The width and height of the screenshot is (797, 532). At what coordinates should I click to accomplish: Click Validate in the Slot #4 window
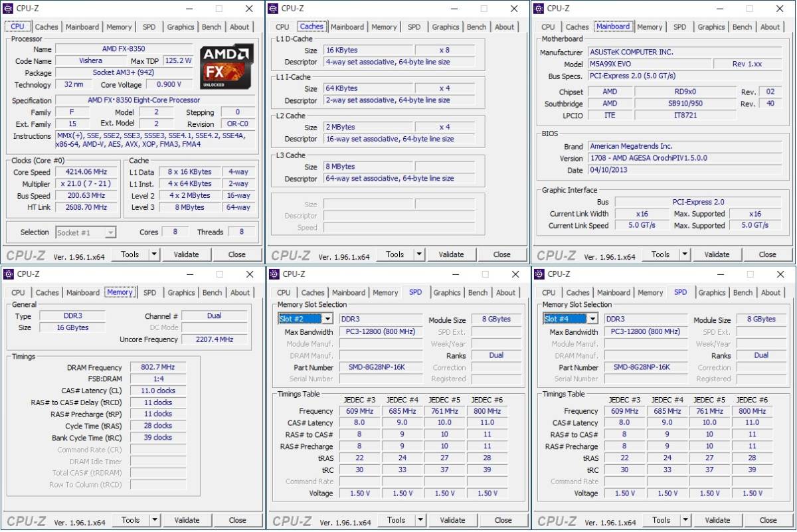click(717, 520)
